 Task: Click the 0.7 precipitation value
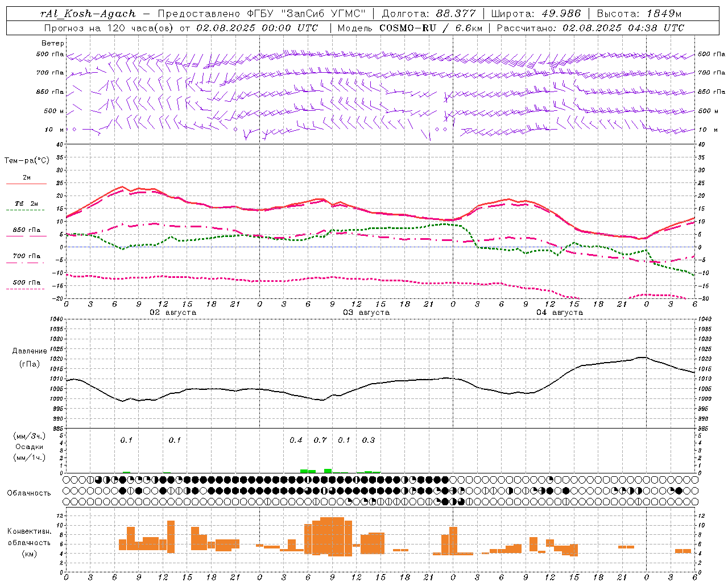[x=320, y=440]
